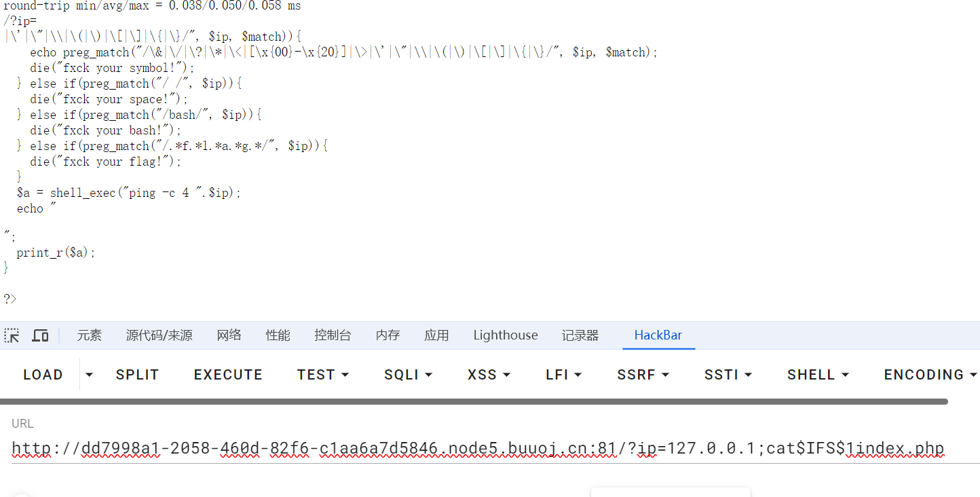Click the SPLIT button

coord(137,375)
